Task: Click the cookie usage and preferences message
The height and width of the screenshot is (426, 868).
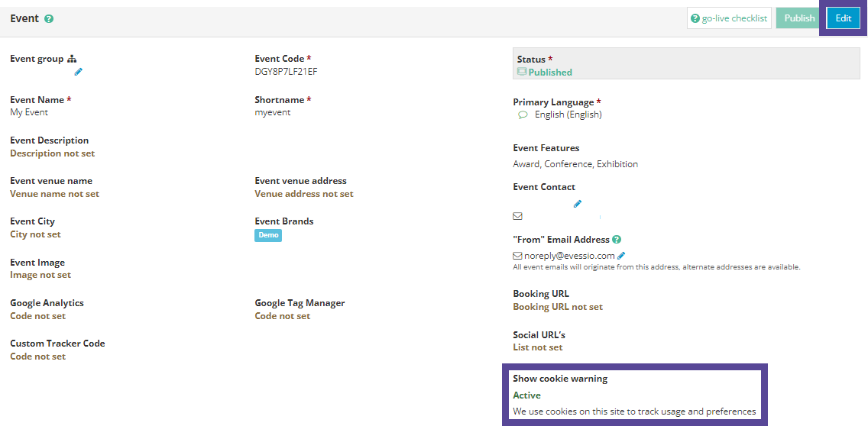Action: pos(634,411)
